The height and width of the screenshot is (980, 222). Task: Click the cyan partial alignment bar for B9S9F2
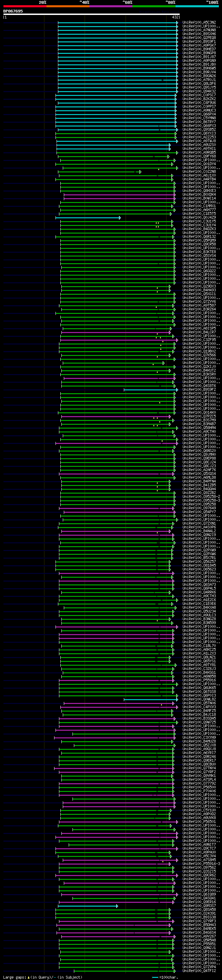coord(151,390)
